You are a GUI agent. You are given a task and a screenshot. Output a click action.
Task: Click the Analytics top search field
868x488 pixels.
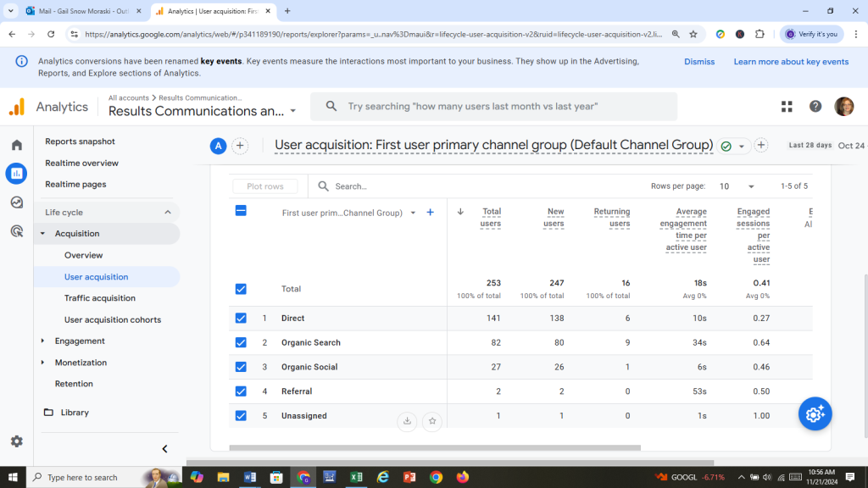pyautogui.click(x=494, y=106)
